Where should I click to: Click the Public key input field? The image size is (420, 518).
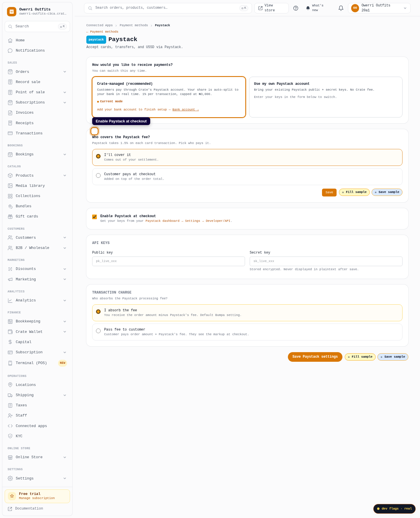pos(169,261)
